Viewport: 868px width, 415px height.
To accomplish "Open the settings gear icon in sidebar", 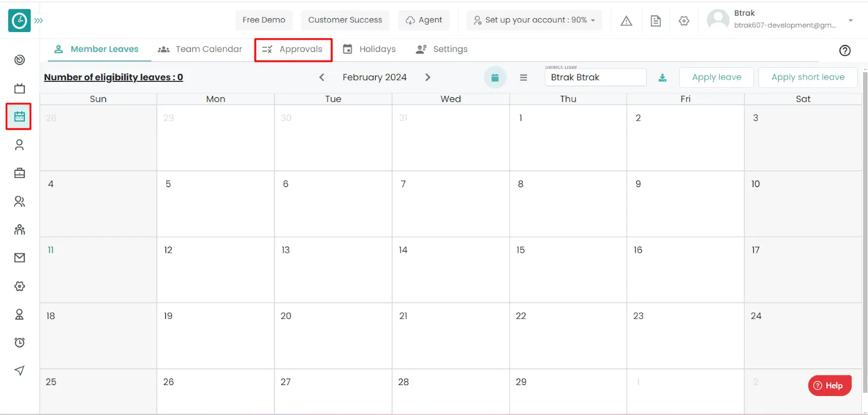I will click(20, 286).
